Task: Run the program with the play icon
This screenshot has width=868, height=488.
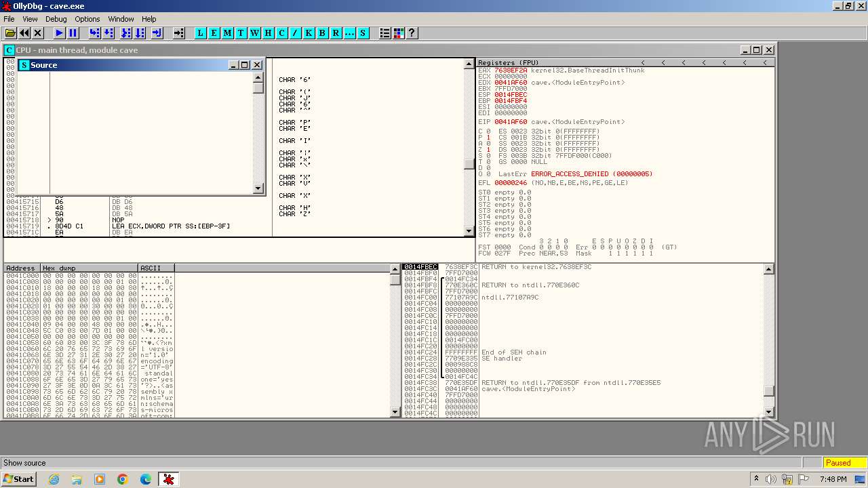Action: tap(60, 33)
